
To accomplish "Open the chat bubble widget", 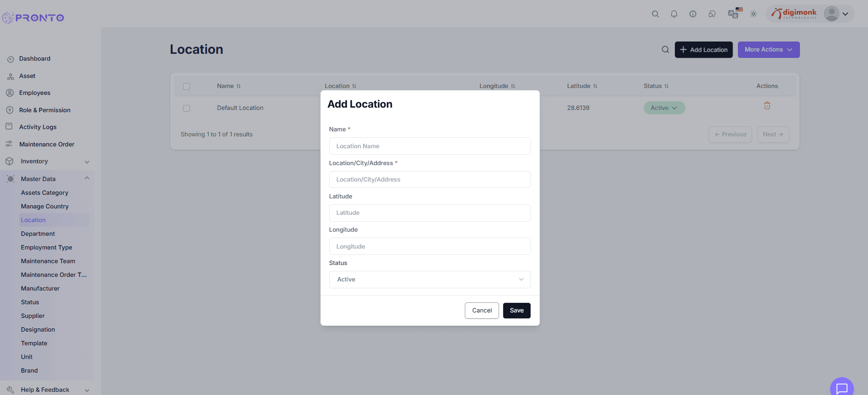I will pos(842,388).
